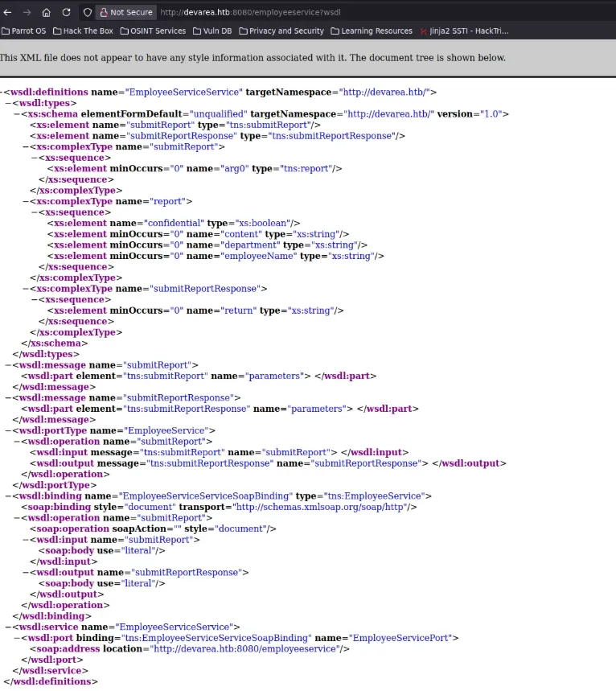Image resolution: width=616 pixels, height=691 pixels.
Task: Open the Vuln DB bookmark folder
Action: (x=213, y=31)
